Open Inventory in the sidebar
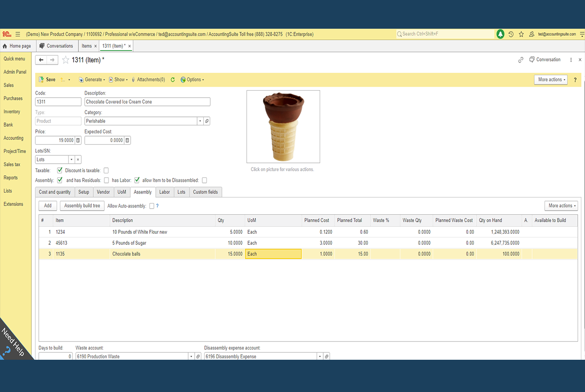The height and width of the screenshot is (392, 585). (x=12, y=111)
